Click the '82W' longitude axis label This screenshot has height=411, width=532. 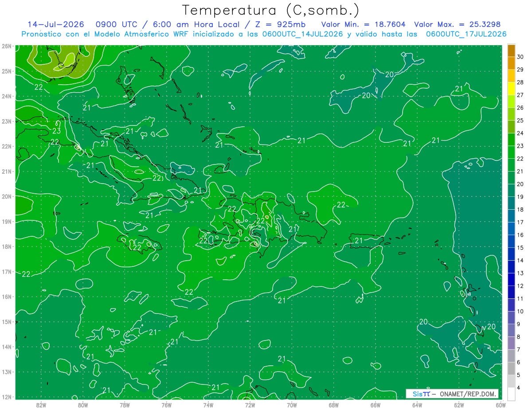coord(41,404)
